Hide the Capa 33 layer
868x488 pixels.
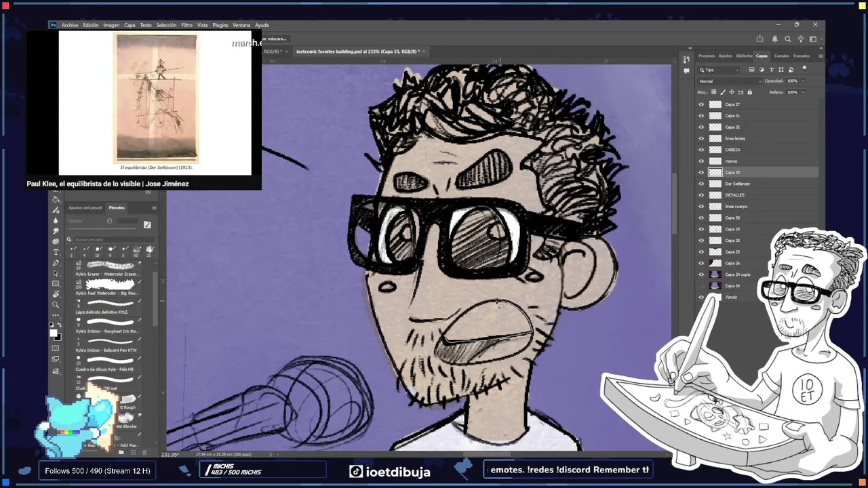tap(701, 172)
